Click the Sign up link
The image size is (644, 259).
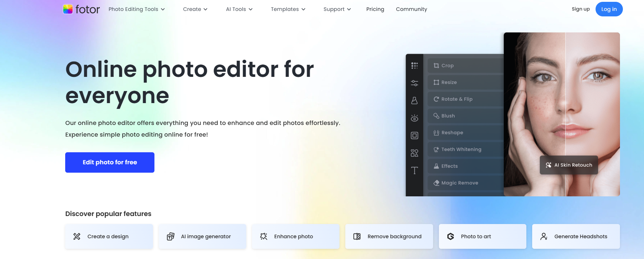[581, 9]
